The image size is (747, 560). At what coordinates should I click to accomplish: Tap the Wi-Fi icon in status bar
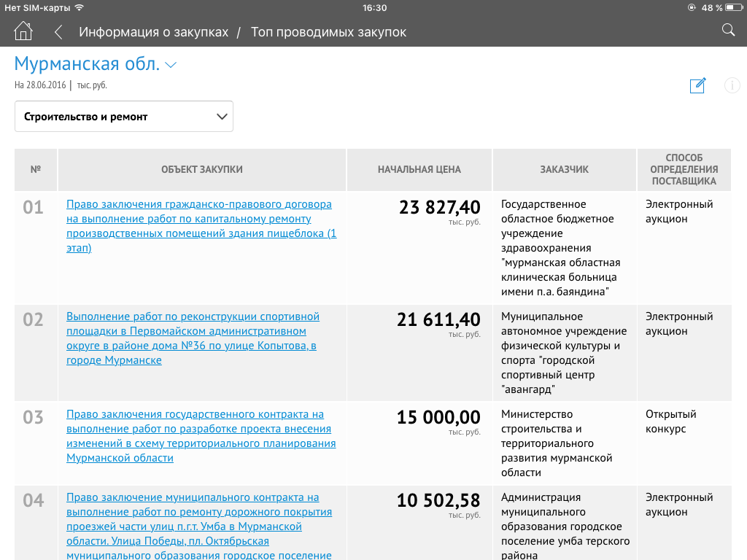(79, 7)
